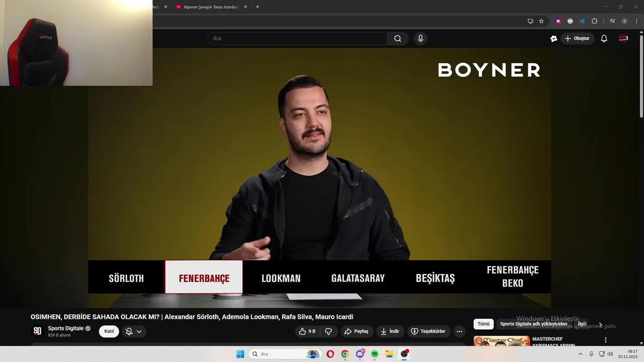Open the Chrome profile S avatar
The image size is (644, 362).
[624, 21]
